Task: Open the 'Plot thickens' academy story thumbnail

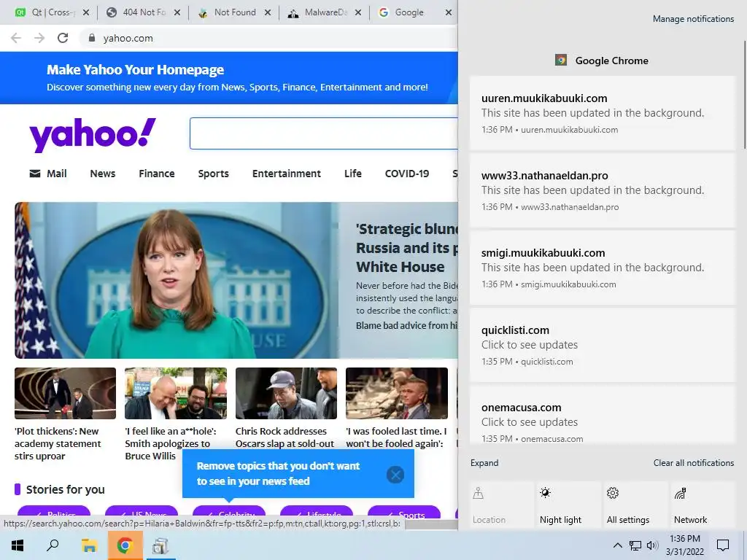Action: point(65,393)
